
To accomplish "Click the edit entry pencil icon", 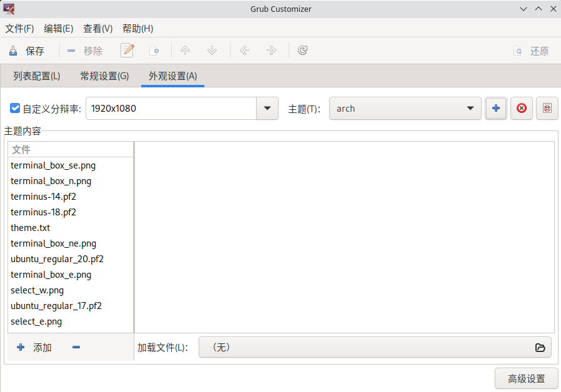I will coord(127,51).
